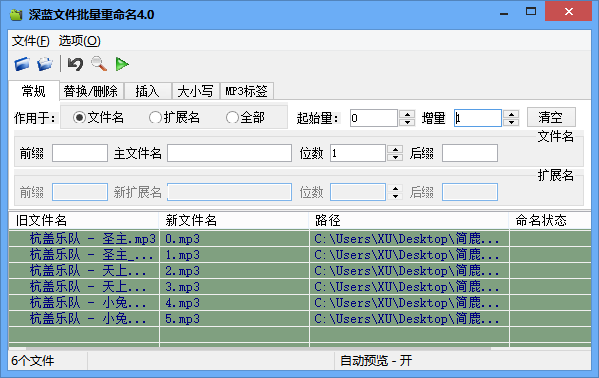Increase the 增量 value with up arrow
Screen dimensions: 599x378
click(x=511, y=114)
